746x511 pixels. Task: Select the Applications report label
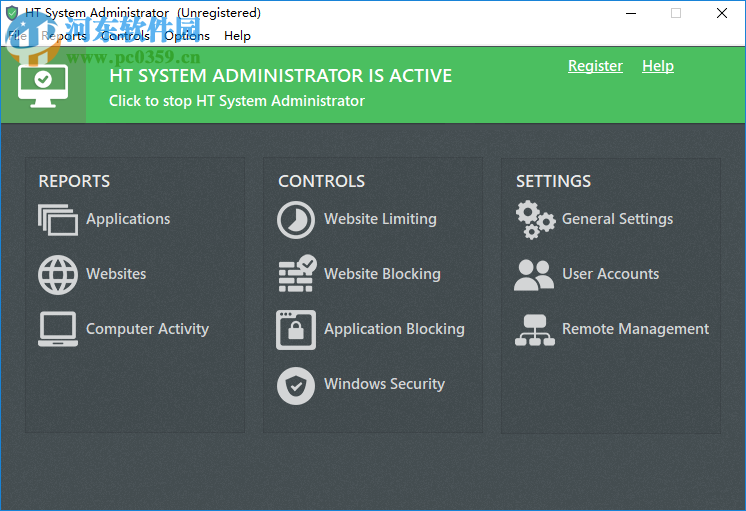(128, 219)
